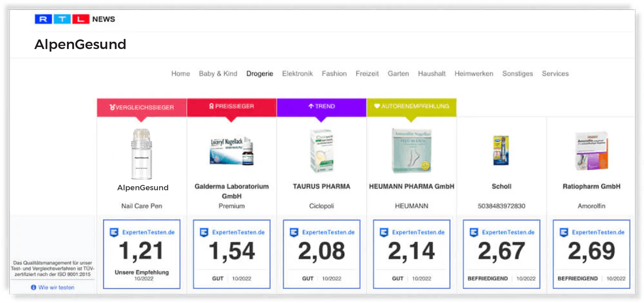Click the Unsere Empfehlung label

[142, 272]
